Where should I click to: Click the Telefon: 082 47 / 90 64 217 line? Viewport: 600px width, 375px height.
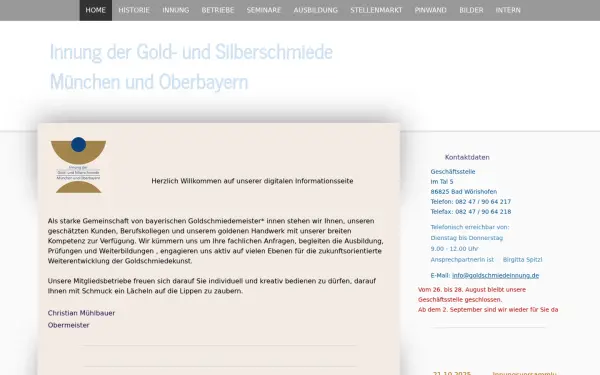471,202
